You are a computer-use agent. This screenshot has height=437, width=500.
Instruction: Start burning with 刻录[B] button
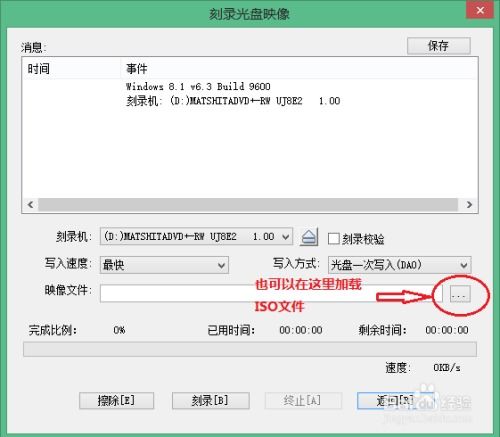211,400
